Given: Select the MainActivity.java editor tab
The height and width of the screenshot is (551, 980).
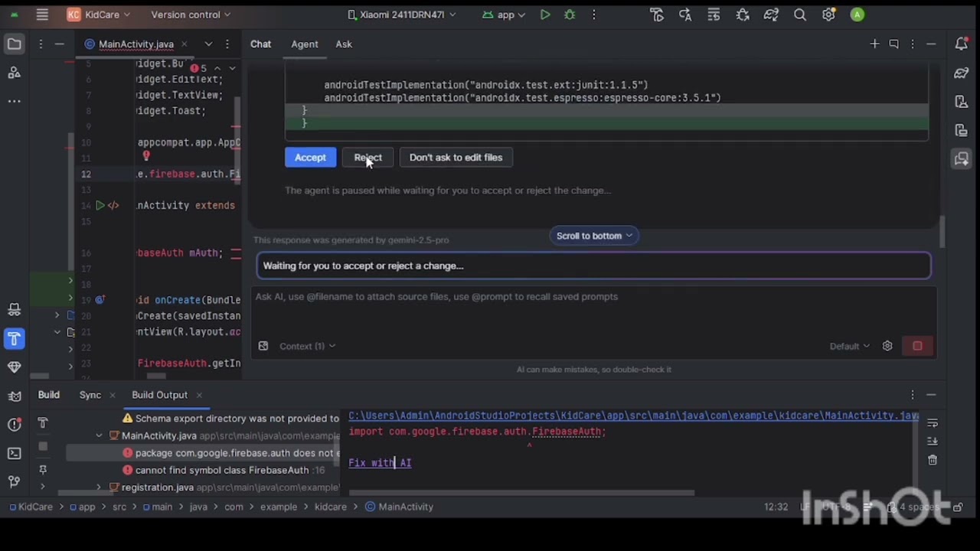Looking at the screenshot, I should (136, 44).
